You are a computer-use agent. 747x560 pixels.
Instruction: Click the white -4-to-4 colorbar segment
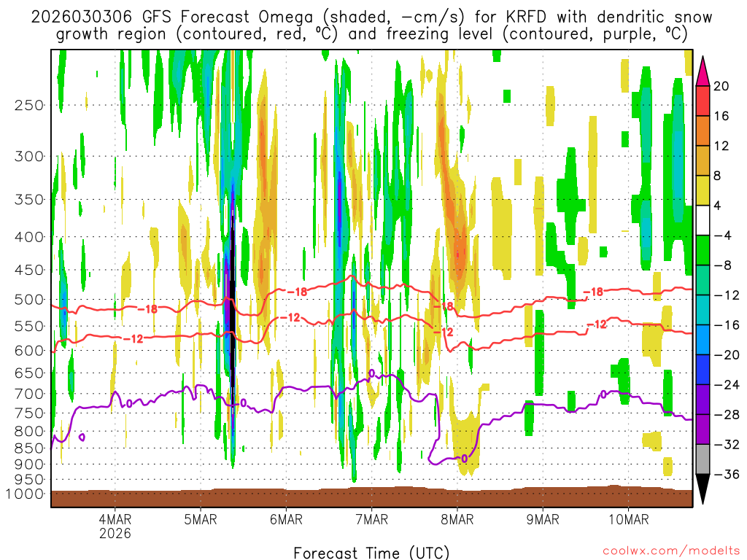tap(703, 220)
